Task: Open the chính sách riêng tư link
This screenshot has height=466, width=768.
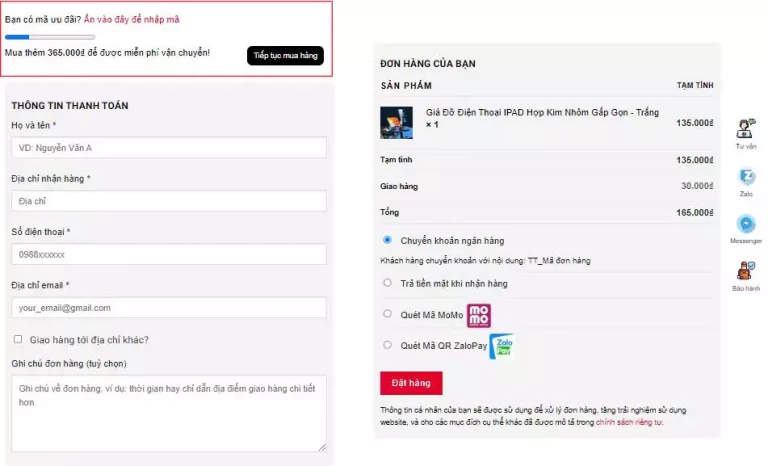Action: [629, 422]
